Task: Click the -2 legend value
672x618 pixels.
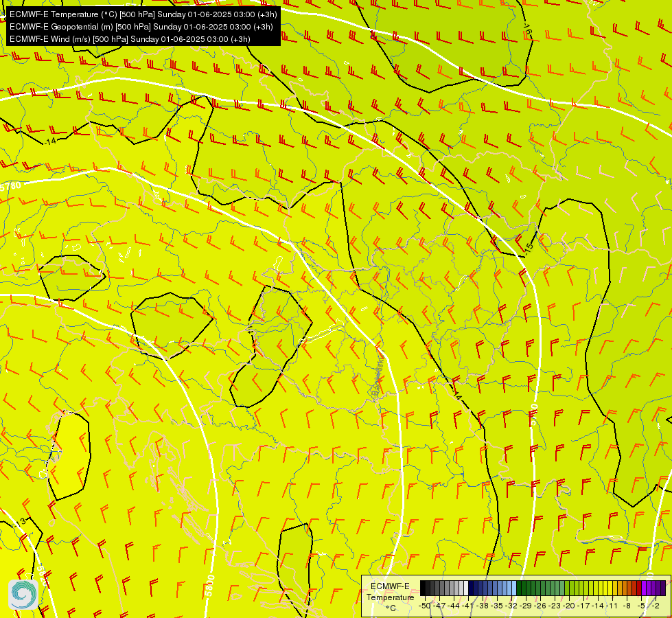Action: 656,606
